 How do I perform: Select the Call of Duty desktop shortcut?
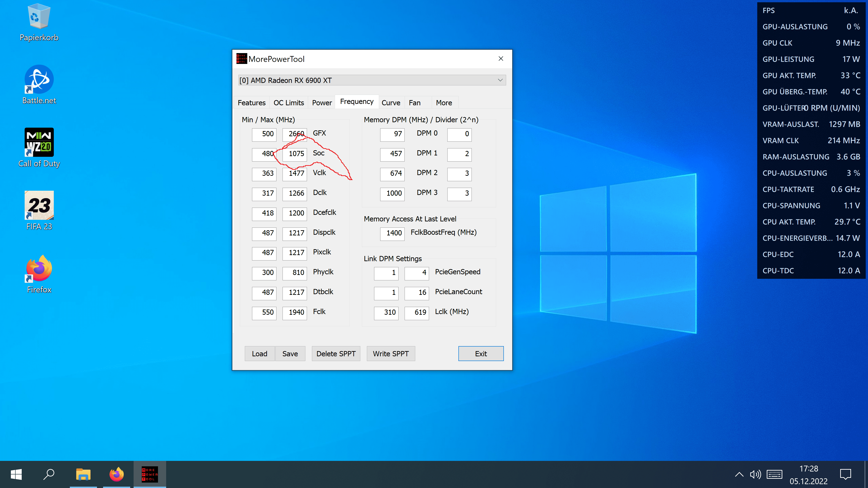(x=39, y=148)
